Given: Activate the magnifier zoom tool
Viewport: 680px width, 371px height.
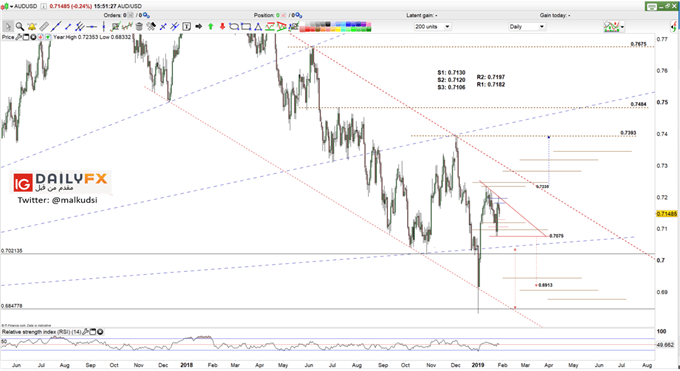Looking at the screenshot, I should point(20,26).
